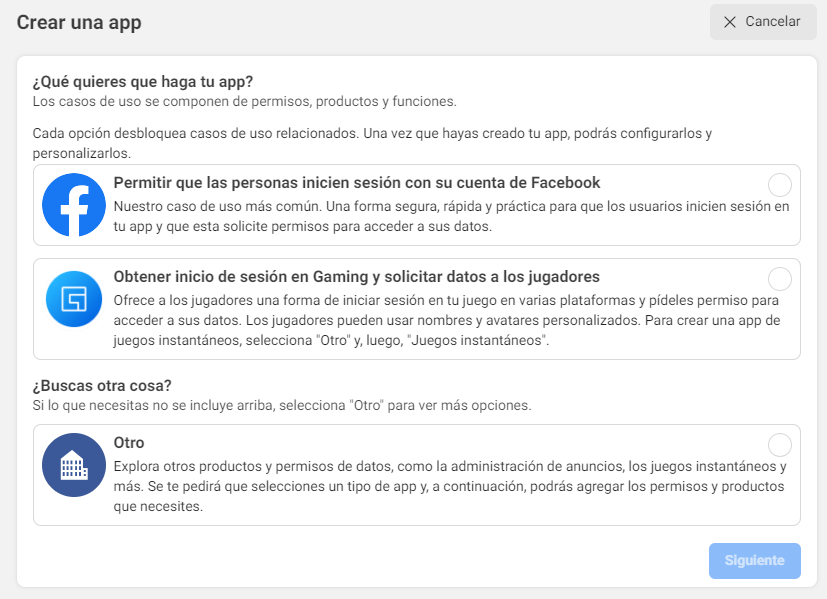Click the Facebook logo icon
The height and width of the screenshot is (599, 827).
click(x=73, y=204)
